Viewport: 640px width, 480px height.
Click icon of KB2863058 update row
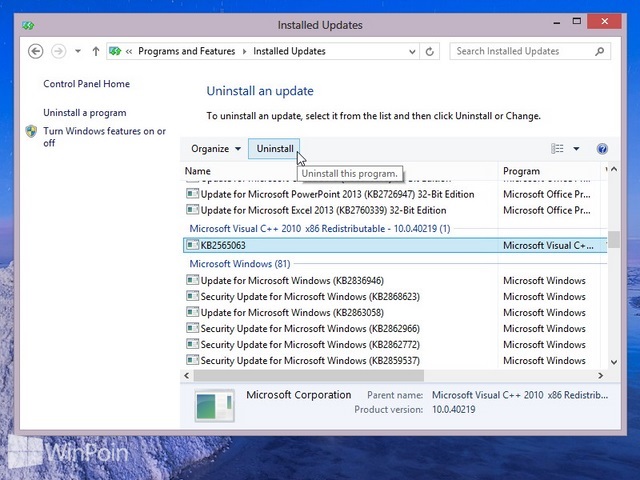[192, 312]
